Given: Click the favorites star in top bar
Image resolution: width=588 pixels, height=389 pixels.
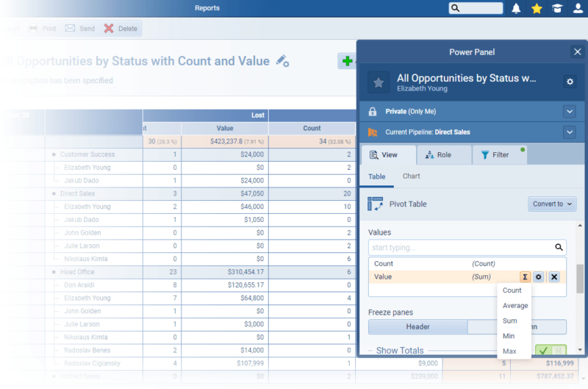Looking at the screenshot, I should pyautogui.click(x=537, y=8).
